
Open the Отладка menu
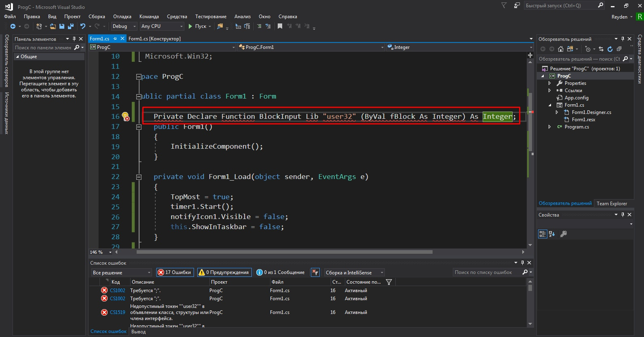point(122,17)
